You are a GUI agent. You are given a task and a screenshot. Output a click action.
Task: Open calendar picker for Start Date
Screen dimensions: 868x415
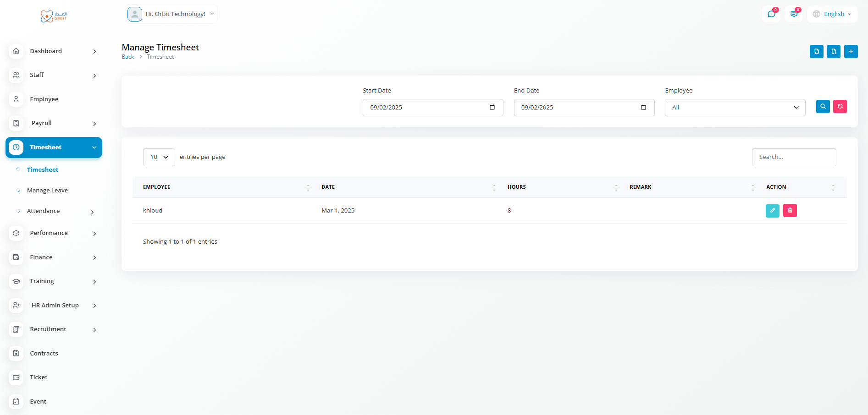[492, 108]
